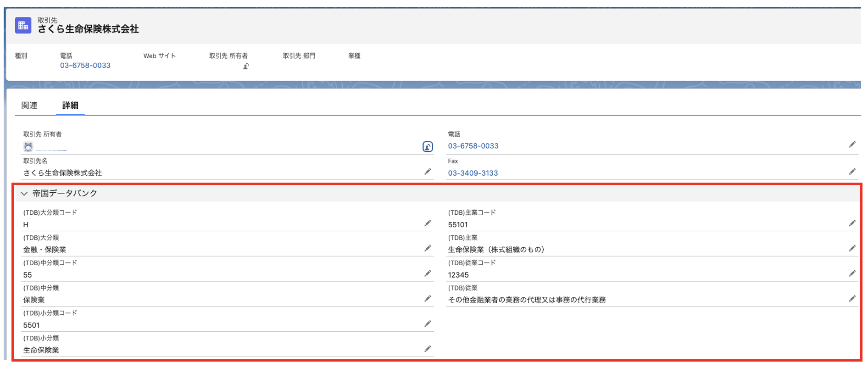This screenshot has width=868, height=368.
Task: Click the small owner change icon in the header bar
Action: (246, 66)
